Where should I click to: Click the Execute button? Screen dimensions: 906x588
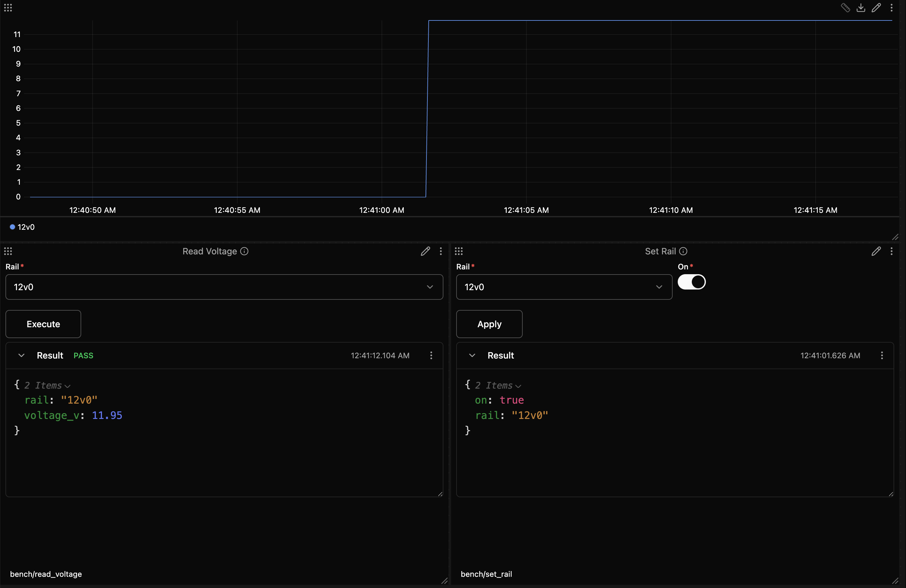(x=43, y=324)
